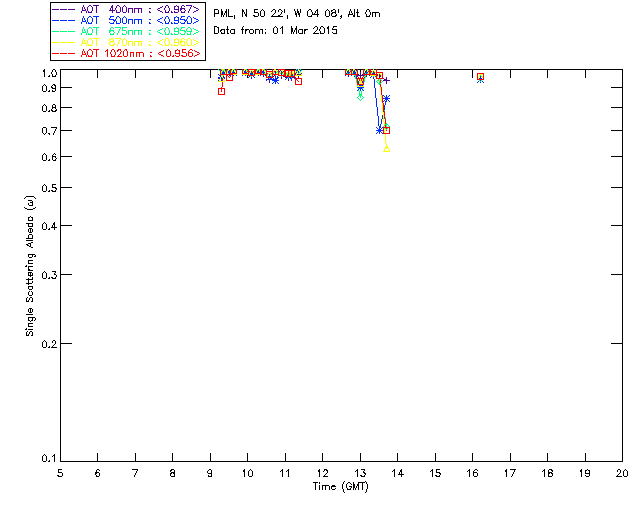
Task: Select the 'Data from: 01 Mar 2015' text
Action: point(276,31)
